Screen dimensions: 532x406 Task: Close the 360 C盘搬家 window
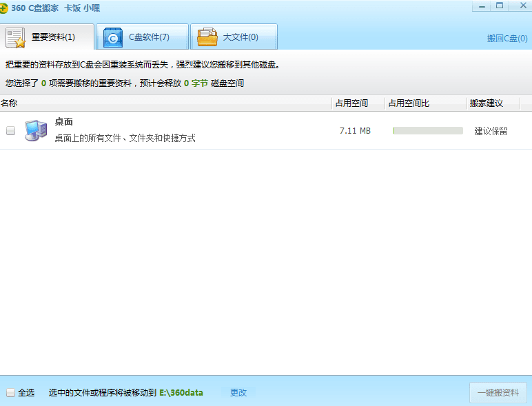[519, 6]
